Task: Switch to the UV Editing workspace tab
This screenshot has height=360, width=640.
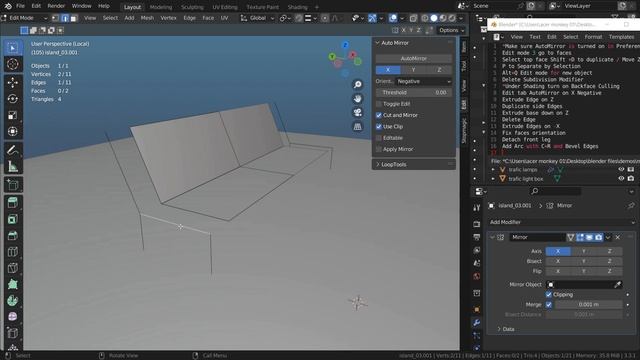Action: [x=224, y=7]
